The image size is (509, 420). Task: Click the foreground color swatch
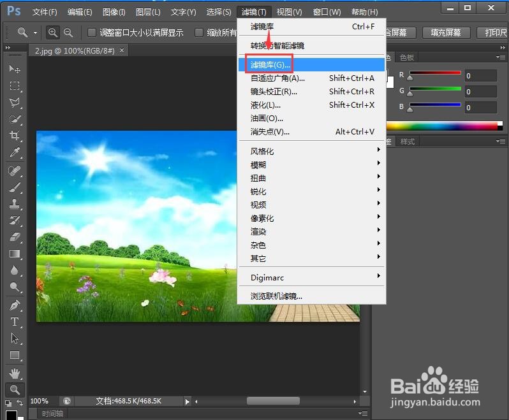point(11,415)
